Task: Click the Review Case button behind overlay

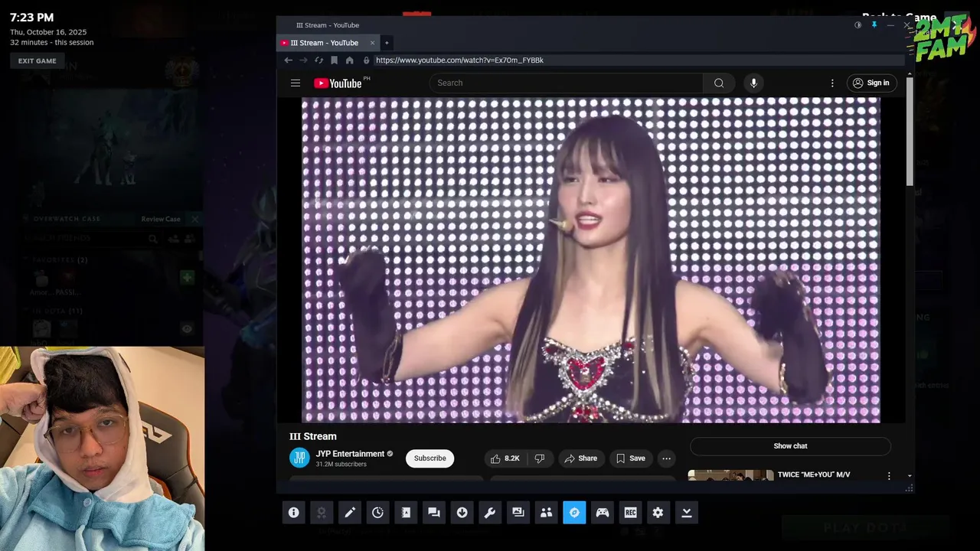Action: point(161,220)
